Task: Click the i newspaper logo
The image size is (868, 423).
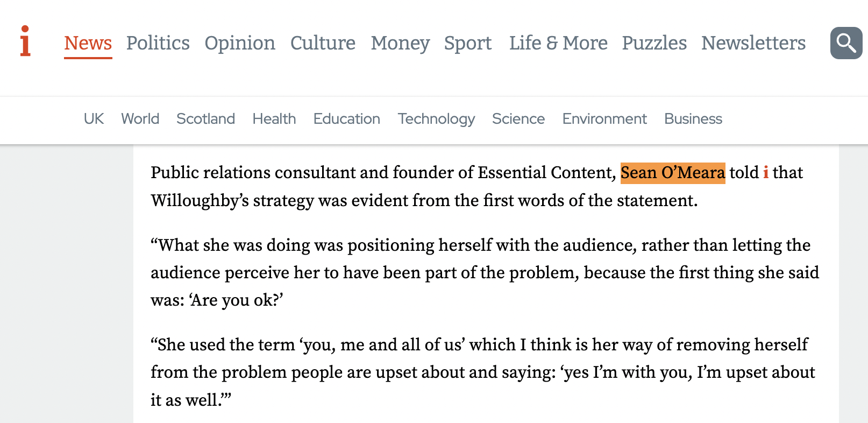Action: pos(25,41)
